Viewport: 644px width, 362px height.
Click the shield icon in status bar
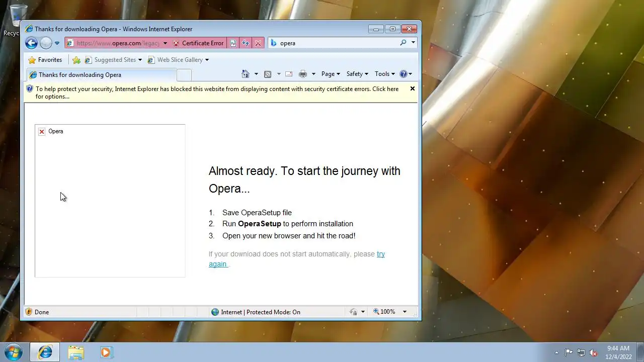[x=29, y=312]
